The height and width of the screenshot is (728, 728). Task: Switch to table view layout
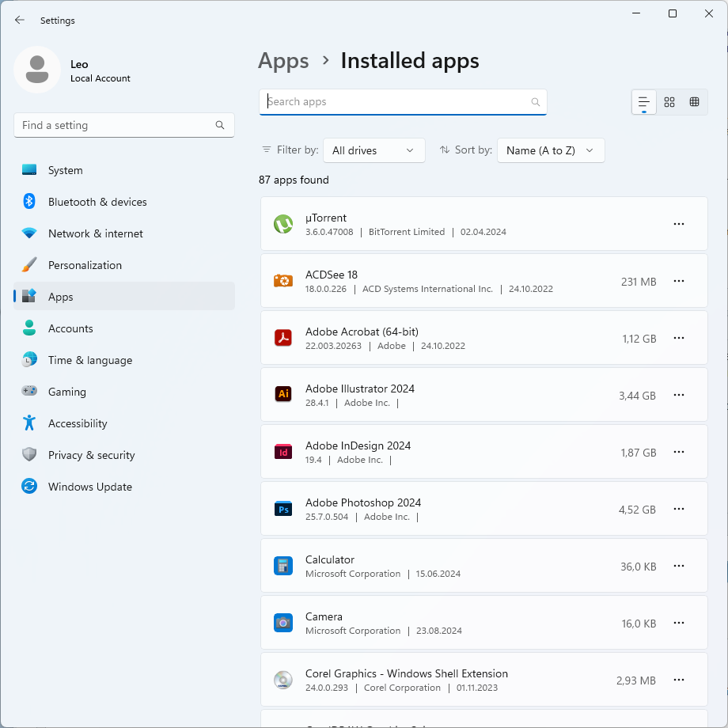[x=694, y=101]
